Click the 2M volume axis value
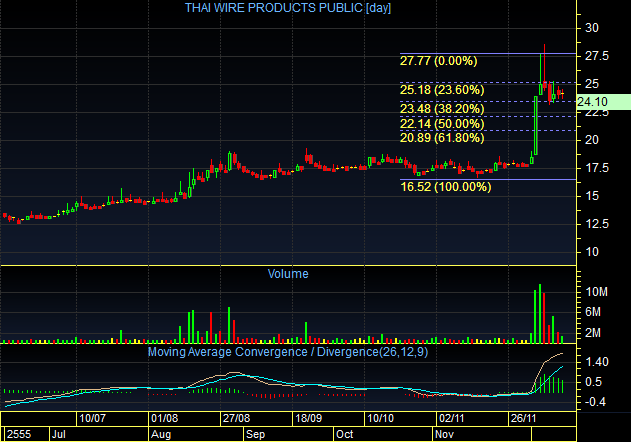 (593, 333)
